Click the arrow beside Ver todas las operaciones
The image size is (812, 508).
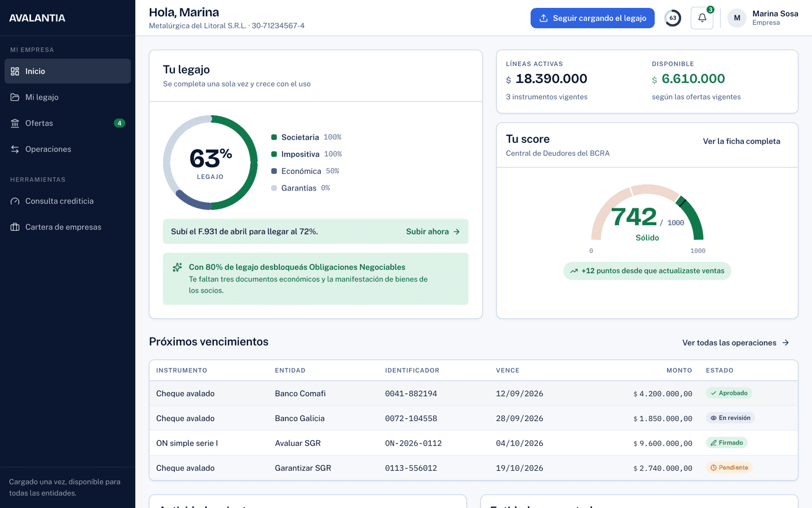coord(785,343)
